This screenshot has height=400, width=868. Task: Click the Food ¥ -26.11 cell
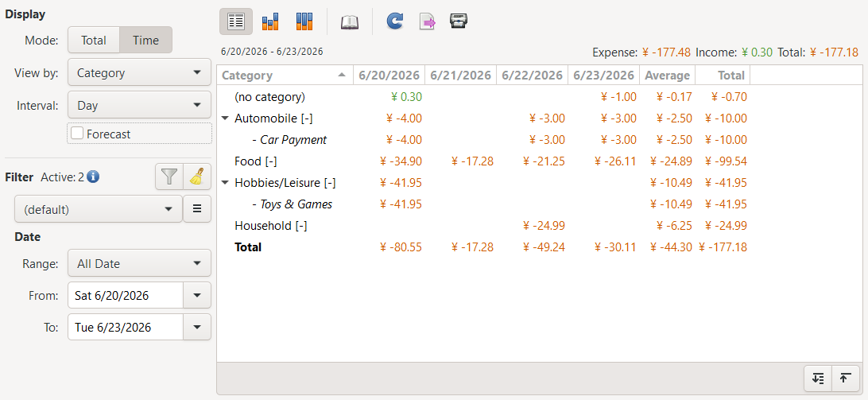(615, 161)
